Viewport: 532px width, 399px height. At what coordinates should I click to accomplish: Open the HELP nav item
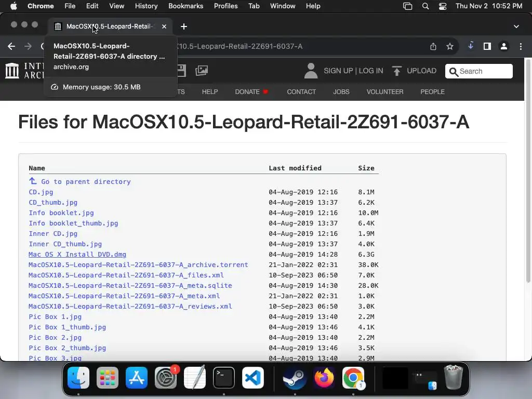pos(210,91)
